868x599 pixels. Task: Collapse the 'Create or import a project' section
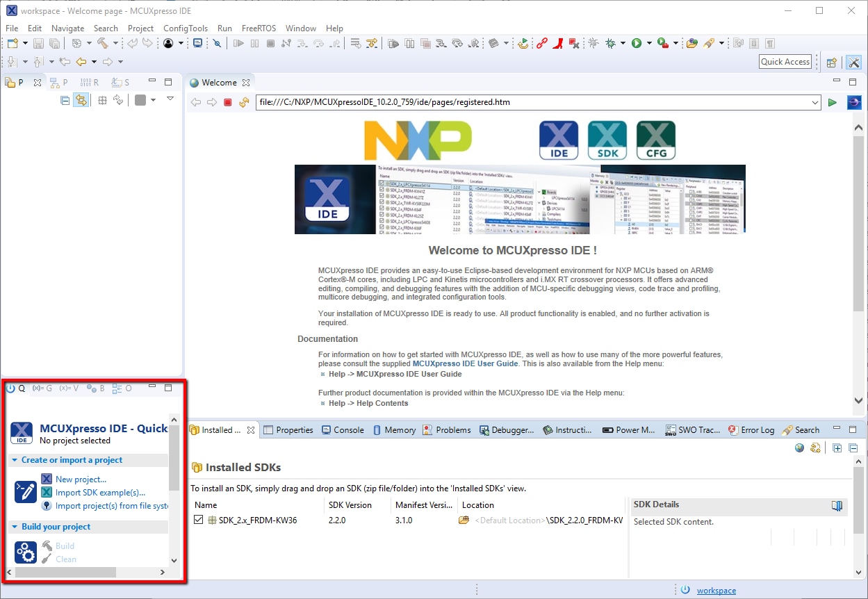[15, 460]
